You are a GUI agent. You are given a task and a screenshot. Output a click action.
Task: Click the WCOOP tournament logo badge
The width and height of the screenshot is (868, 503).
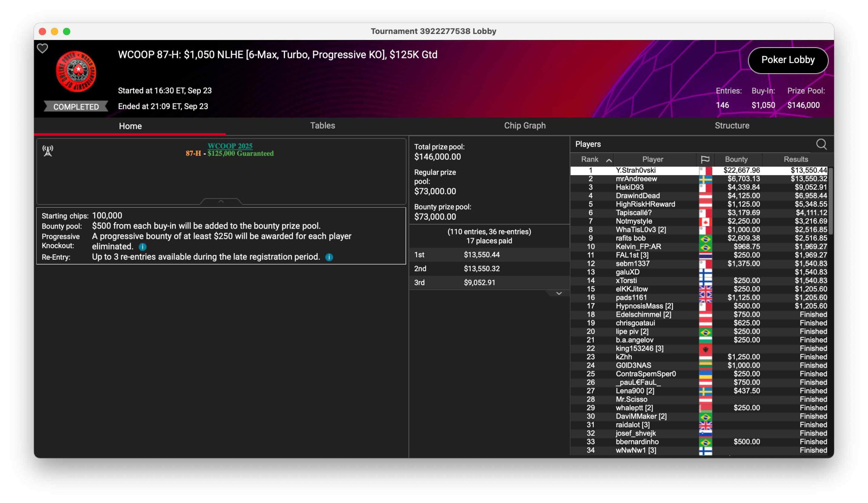(76, 72)
